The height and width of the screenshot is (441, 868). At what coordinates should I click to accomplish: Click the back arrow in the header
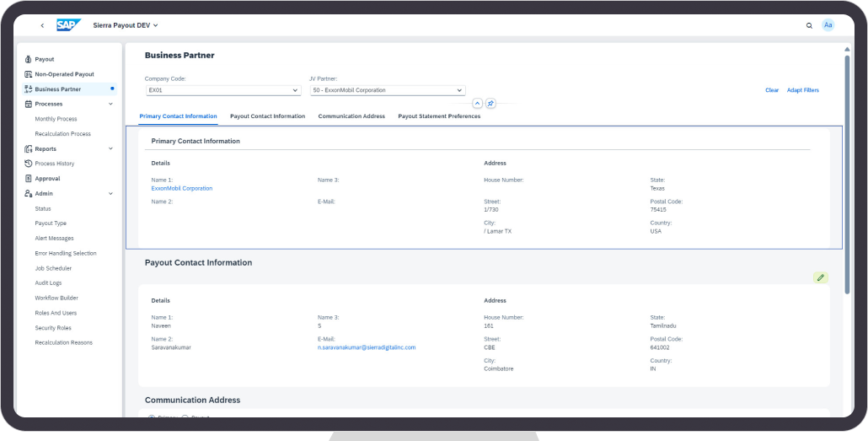42,25
